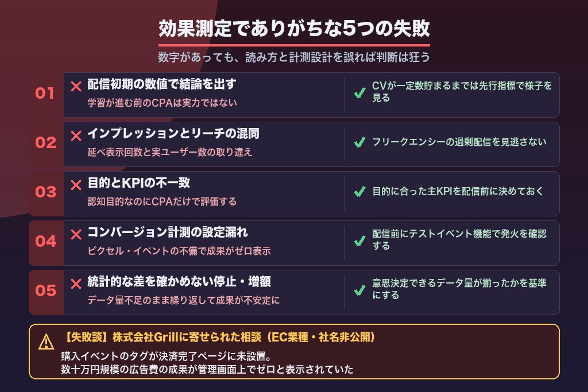Select the 03 number label
This screenshot has width=588, height=392.
click(x=46, y=192)
